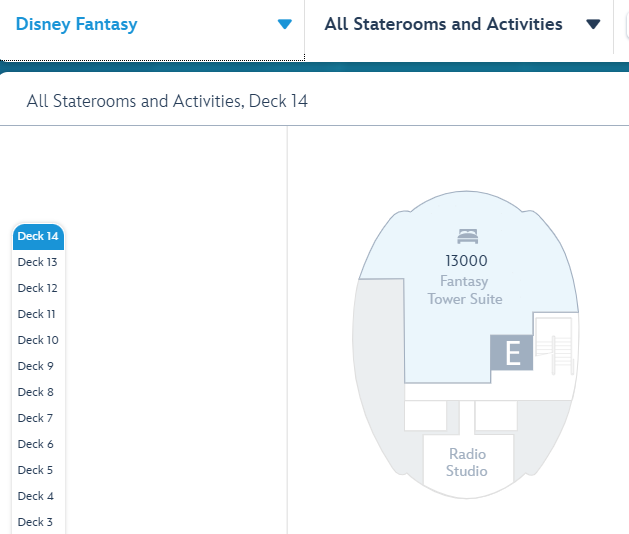The image size is (629, 534).
Task: Switch to Deck 9
Action: click(x=36, y=366)
